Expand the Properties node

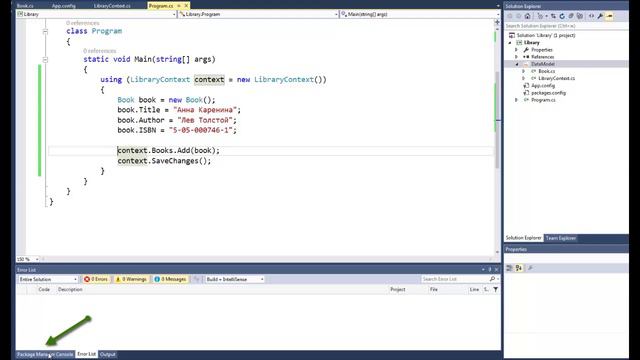(x=516, y=50)
